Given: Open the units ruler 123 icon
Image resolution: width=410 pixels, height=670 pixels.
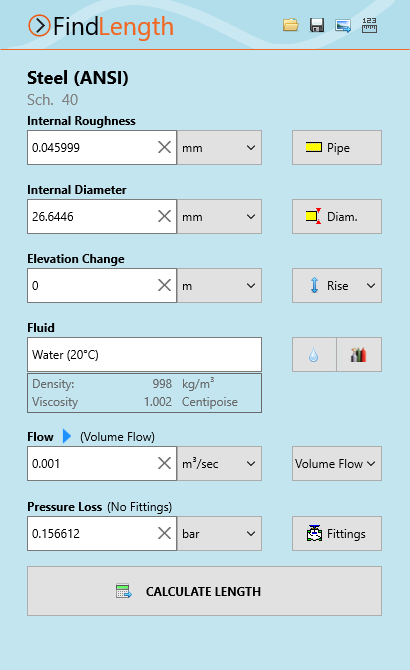Looking at the screenshot, I should [x=369, y=25].
